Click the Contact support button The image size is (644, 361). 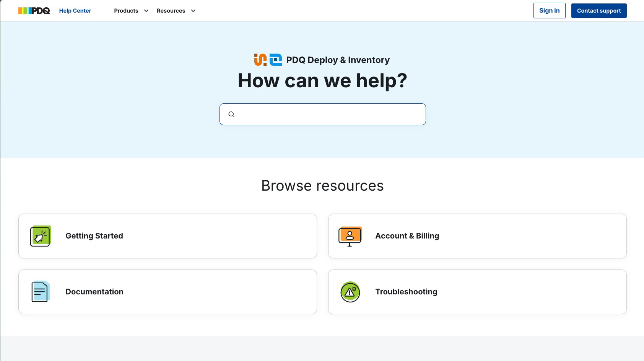click(x=599, y=11)
